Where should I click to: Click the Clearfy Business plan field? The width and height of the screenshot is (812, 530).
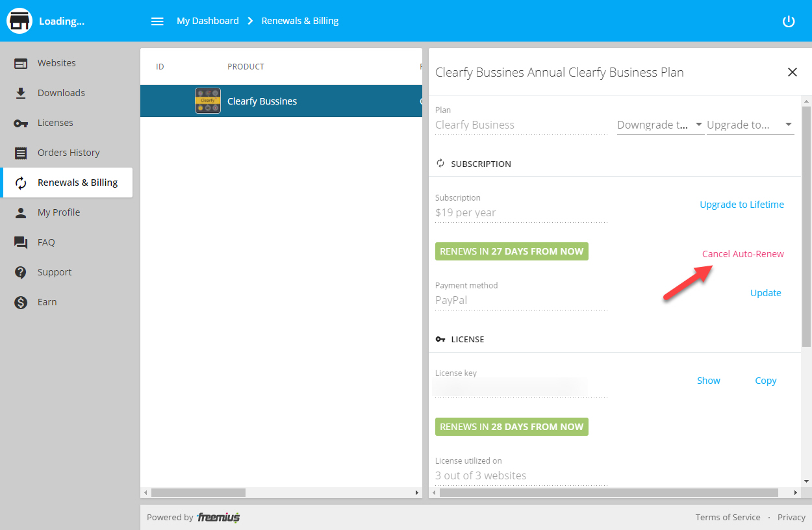tap(521, 125)
